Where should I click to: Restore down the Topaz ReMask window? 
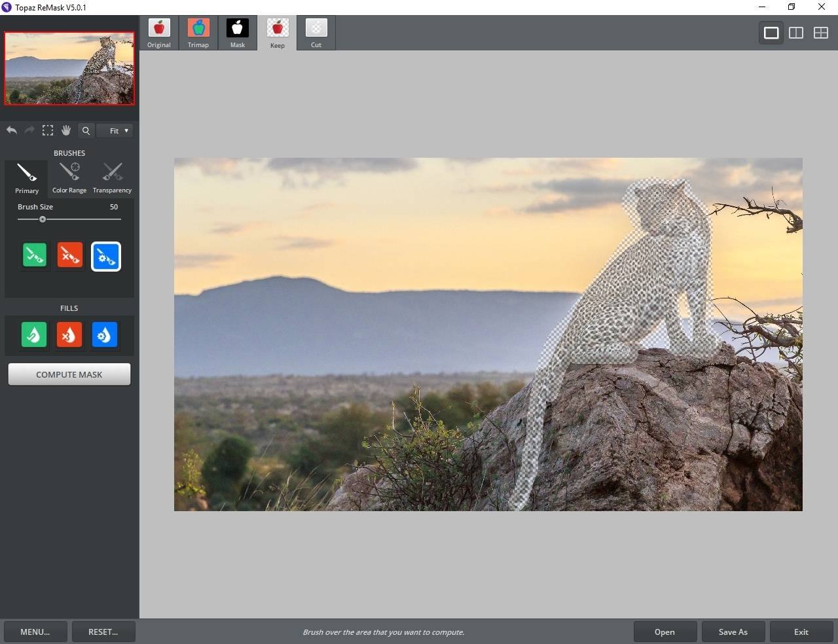[x=792, y=7]
